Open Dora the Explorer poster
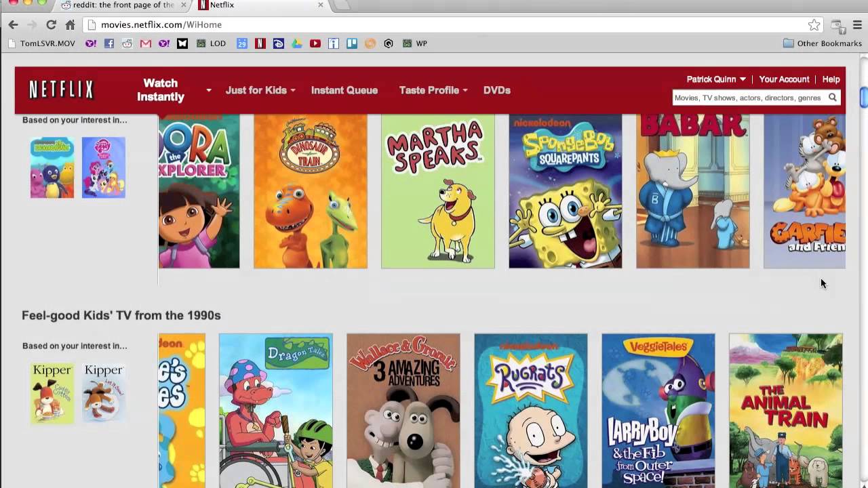Screen dimensions: 868x488 [199, 191]
